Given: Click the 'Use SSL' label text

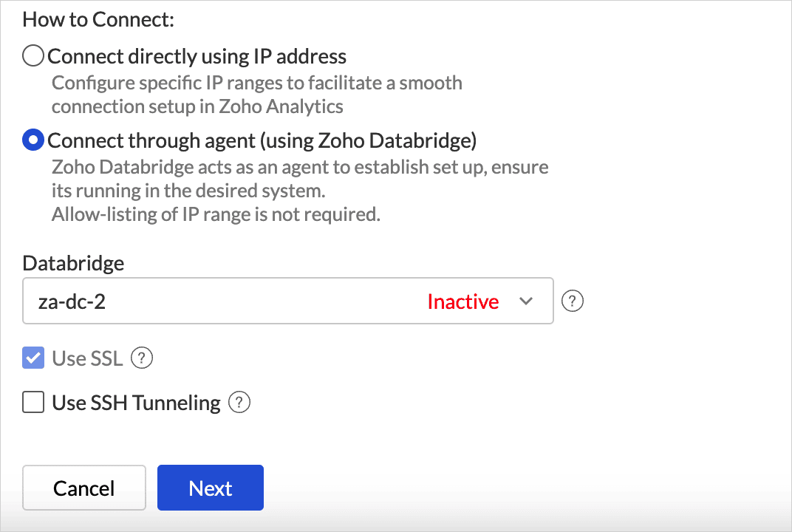Looking at the screenshot, I should click(87, 358).
